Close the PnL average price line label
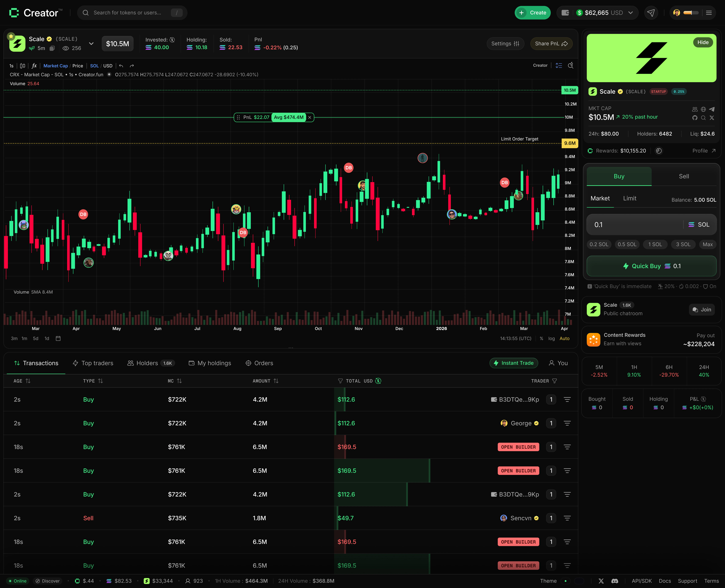 310,118
